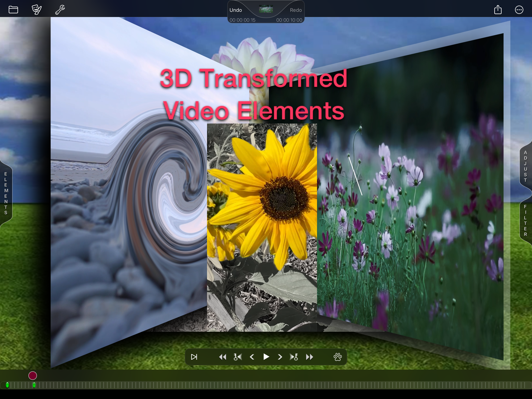The width and height of the screenshot is (532, 399).
Task: Click the total duration 00:00:10:00 readout
Action: click(x=289, y=20)
